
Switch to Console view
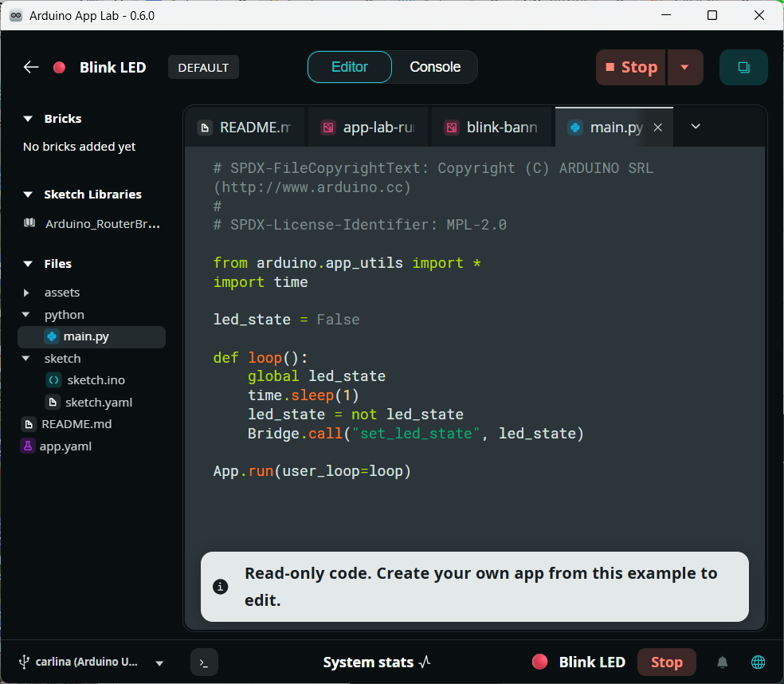pyautogui.click(x=435, y=67)
